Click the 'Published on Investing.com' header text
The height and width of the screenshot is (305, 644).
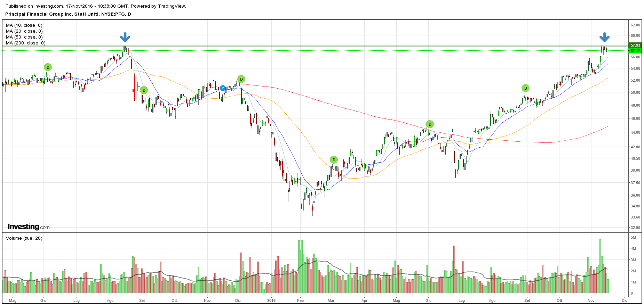click(34, 6)
